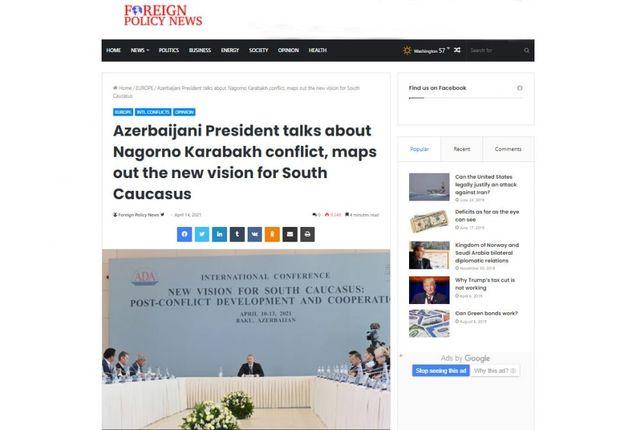Focus the Search for input field

click(495, 51)
